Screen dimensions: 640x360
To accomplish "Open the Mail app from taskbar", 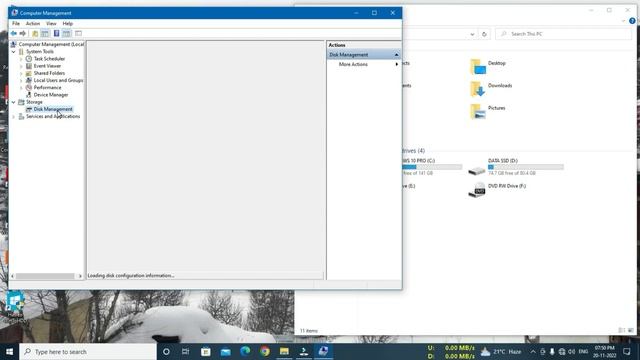I will (x=225, y=351).
